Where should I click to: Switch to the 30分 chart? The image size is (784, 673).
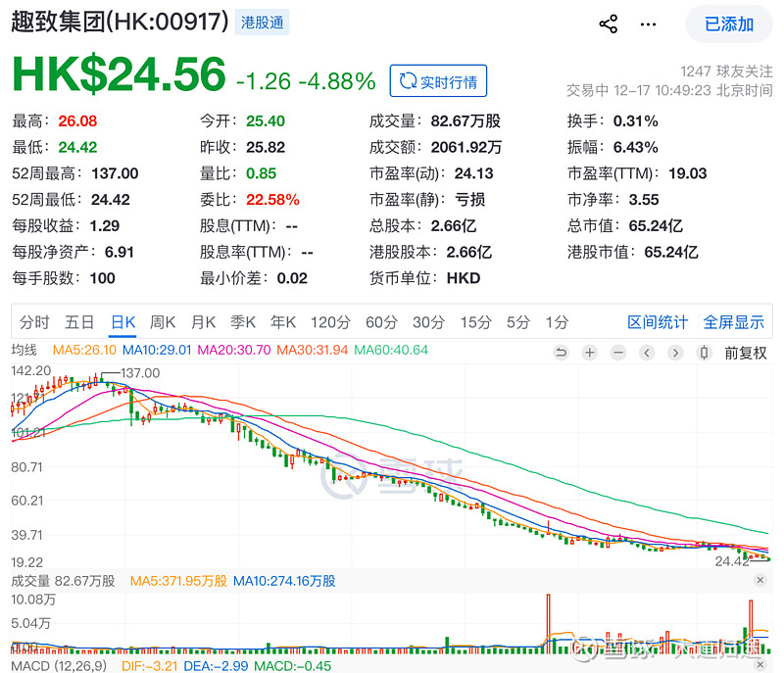pos(428,322)
